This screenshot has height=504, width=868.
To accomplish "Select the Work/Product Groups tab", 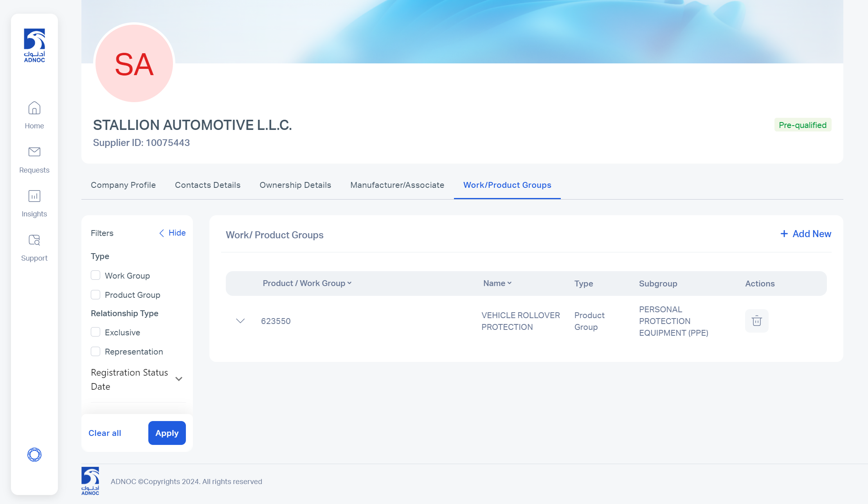I will pos(507,185).
